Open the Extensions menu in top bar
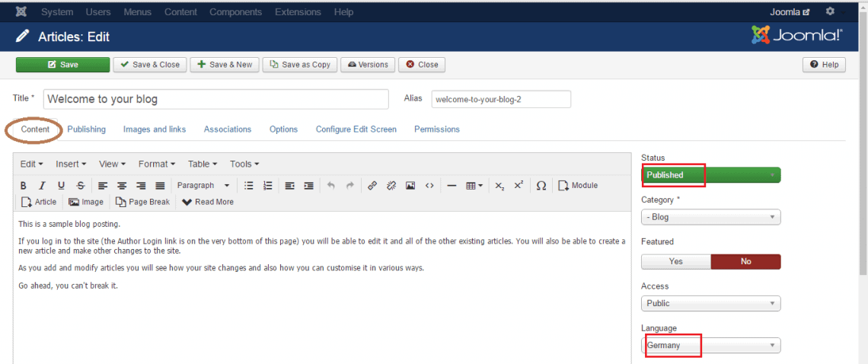Viewport: 868px width, 364px height. click(x=298, y=12)
